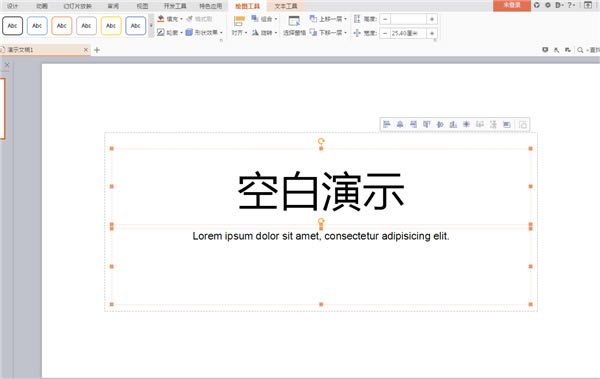Expand the shape styles gallery
600x379 pixels.
(x=151, y=26)
